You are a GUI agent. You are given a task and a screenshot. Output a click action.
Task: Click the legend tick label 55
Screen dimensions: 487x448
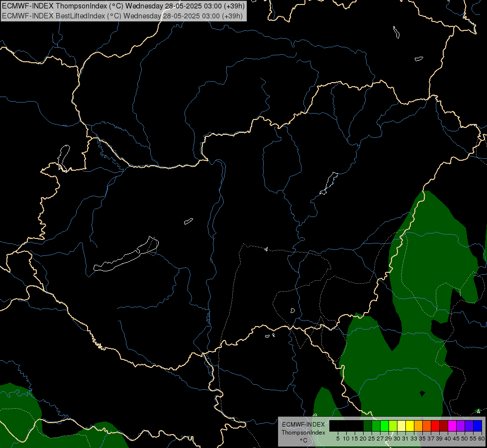coord(473,439)
